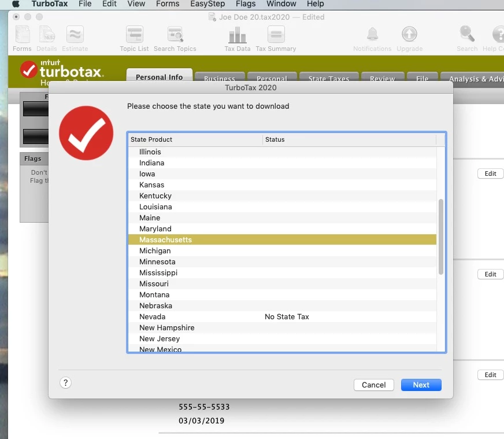Select Nevada in the state list
This screenshot has height=439, width=504.
[282, 317]
